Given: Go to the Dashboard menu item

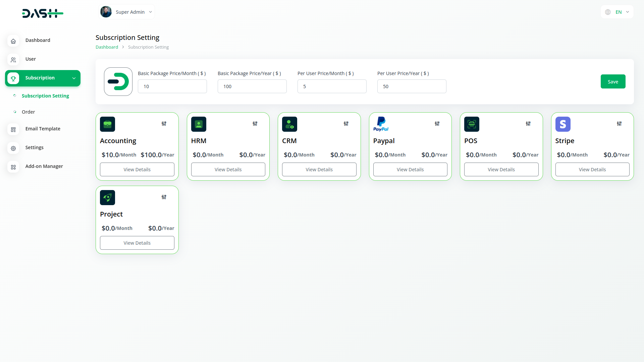Looking at the screenshot, I should pyautogui.click(x=38, y=40).
